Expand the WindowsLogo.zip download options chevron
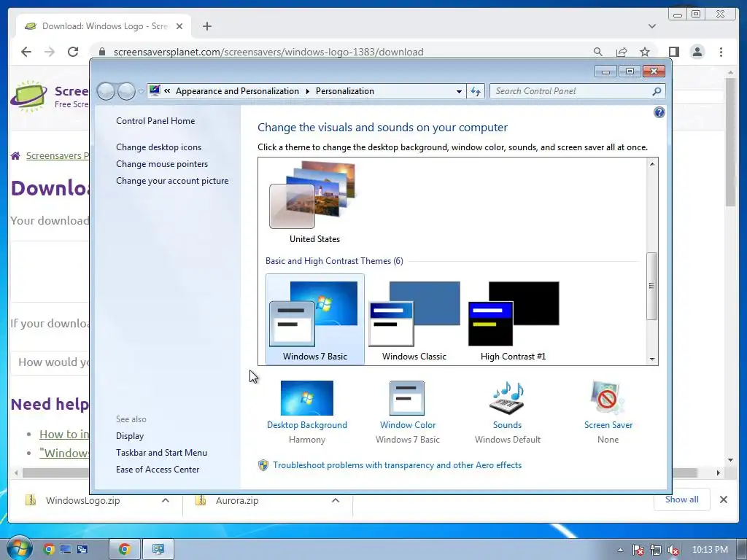 [x=166, y=500]
